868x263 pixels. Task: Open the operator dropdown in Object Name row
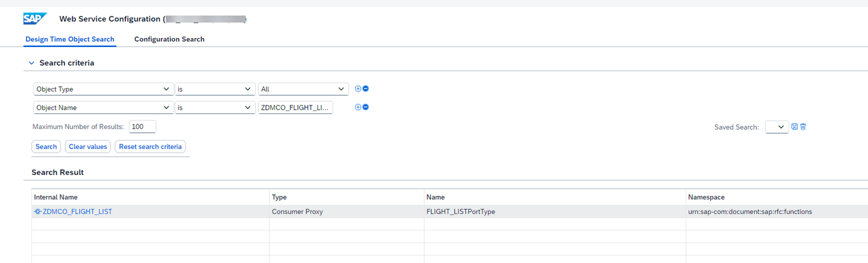(215, 108)
